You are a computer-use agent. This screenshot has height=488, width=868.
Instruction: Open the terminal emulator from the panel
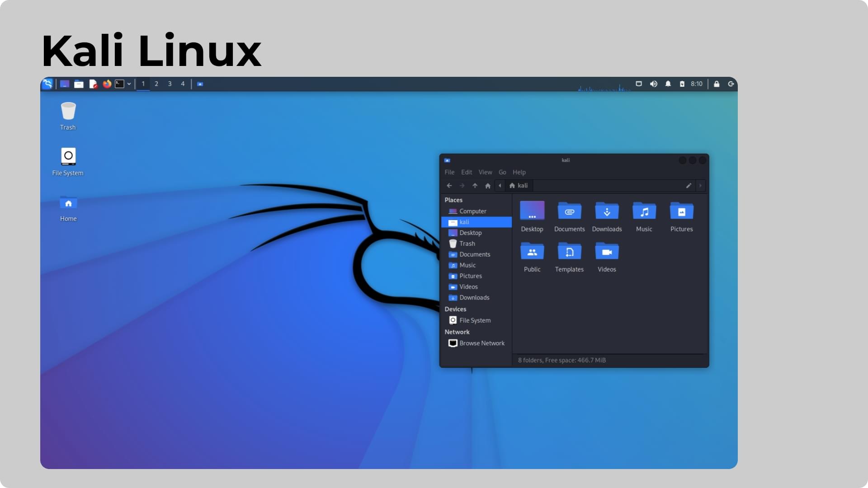[119, 84]
